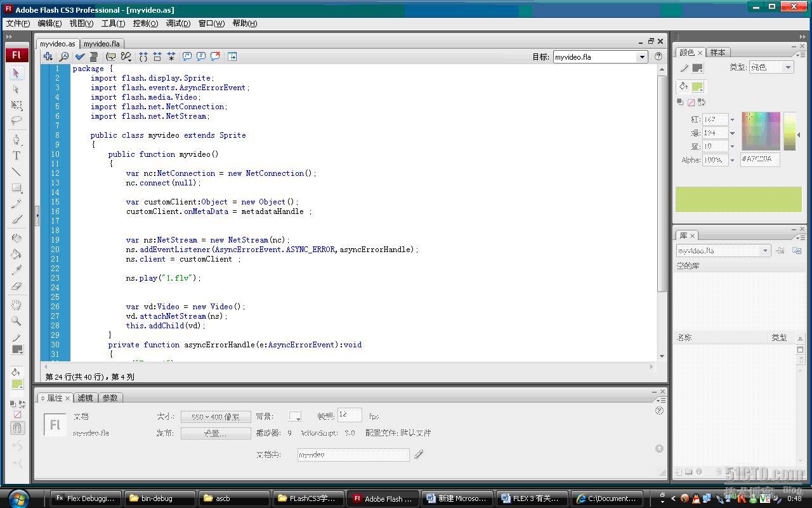
Task: Click Show code hint icon
Action: tap(111, 57)
